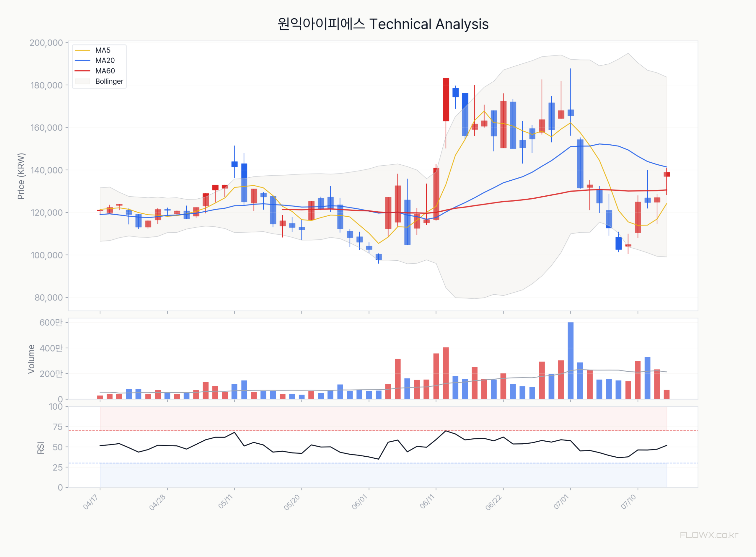
Task: Click the "05/11" date label
Action: coord(225,502)
